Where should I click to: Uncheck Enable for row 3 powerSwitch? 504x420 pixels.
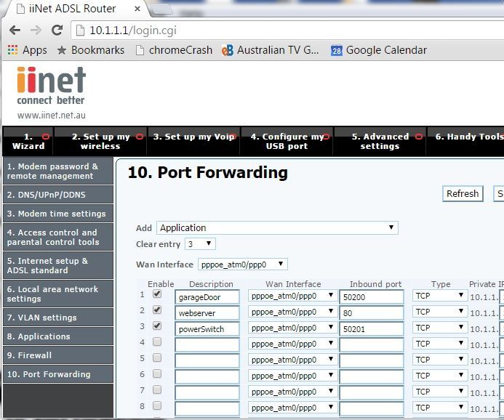click(157, 326)
